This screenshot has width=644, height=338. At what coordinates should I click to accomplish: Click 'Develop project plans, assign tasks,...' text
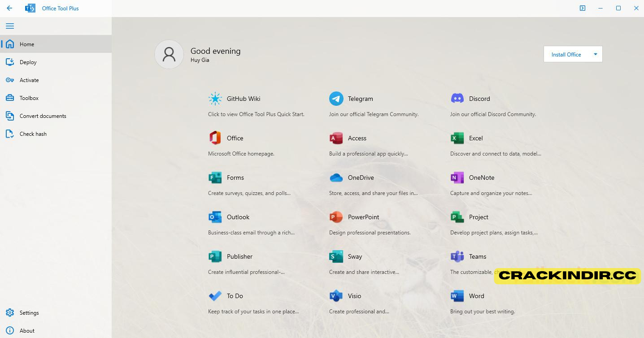[494, 233]
